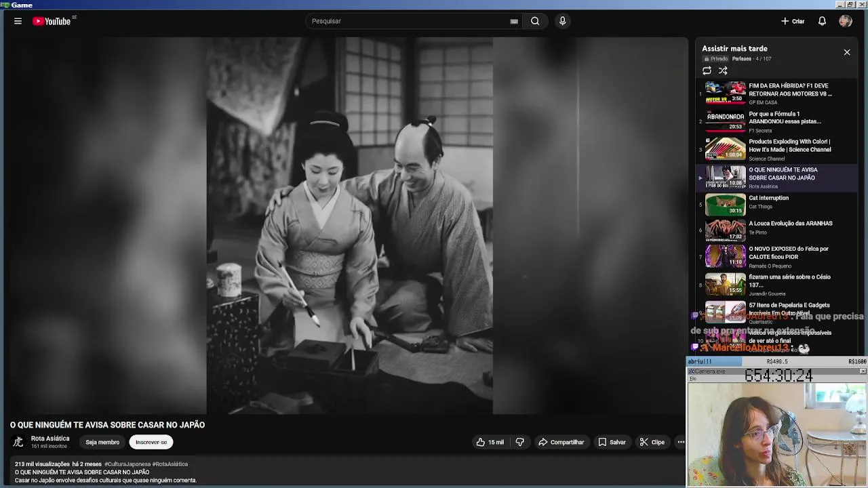Open more actions three-dot menu
This screenshot has height=488, width=868.
(x=681, y=442)
